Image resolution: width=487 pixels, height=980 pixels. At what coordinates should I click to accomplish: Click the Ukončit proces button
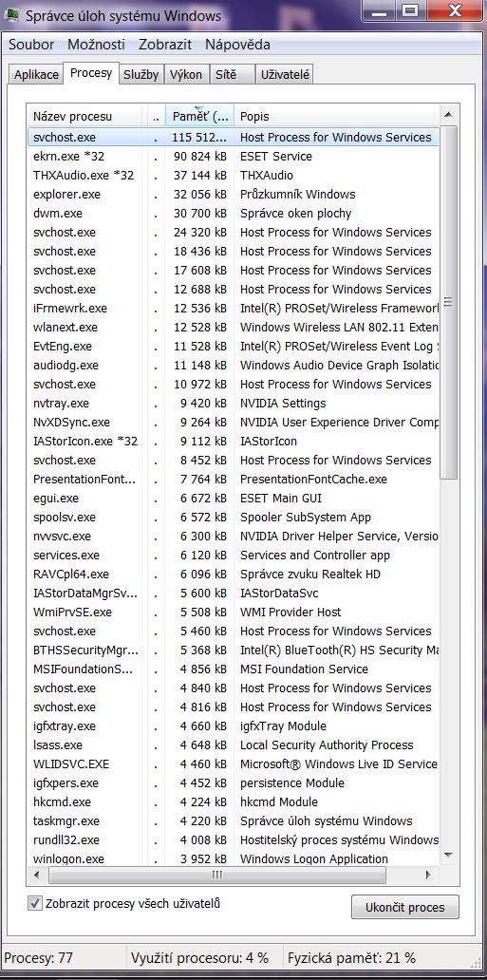[x=405, y=907]
